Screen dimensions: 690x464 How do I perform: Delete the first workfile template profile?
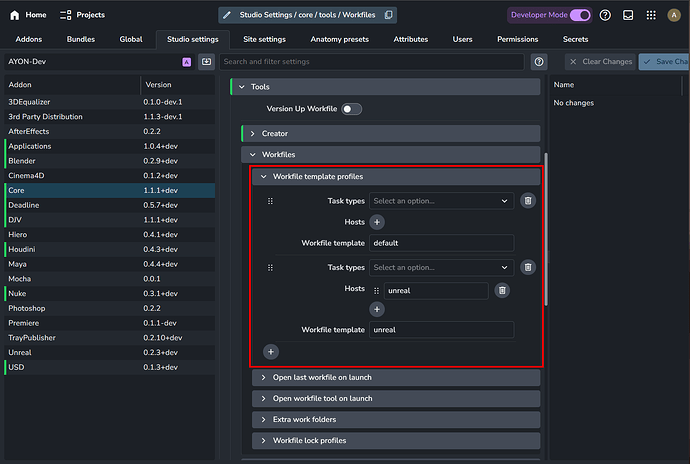tap(528, 201)
